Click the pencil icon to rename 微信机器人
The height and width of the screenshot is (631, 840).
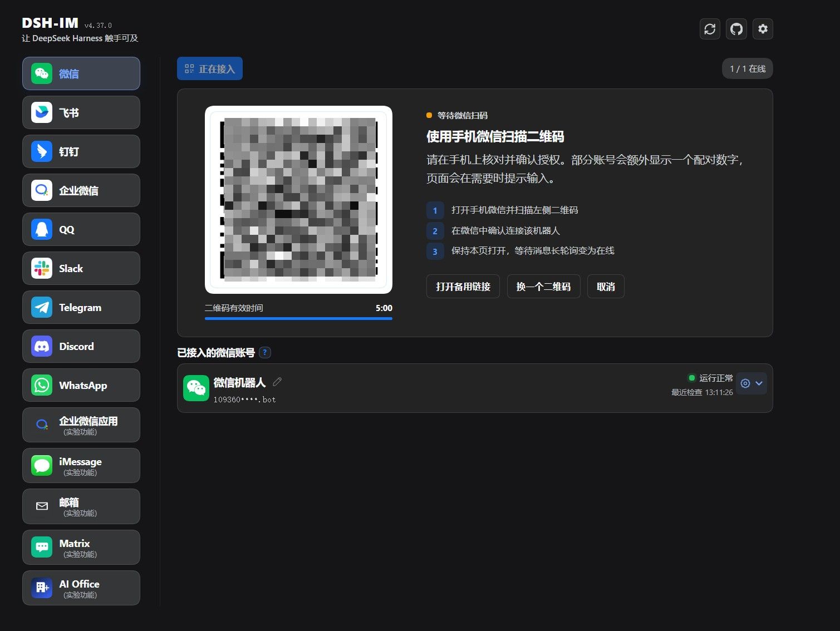coord(277,382)
